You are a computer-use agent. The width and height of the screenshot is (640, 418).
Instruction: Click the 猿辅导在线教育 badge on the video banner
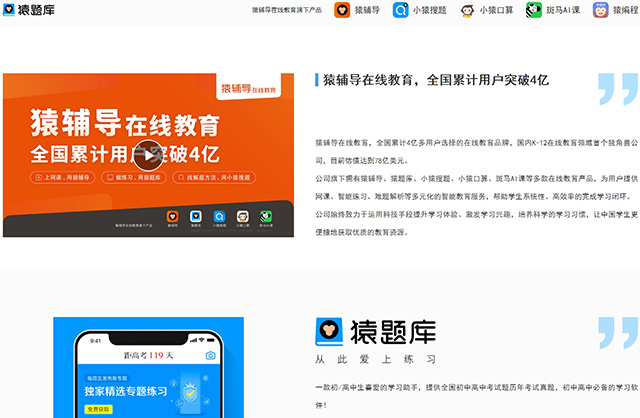[248, 88]
